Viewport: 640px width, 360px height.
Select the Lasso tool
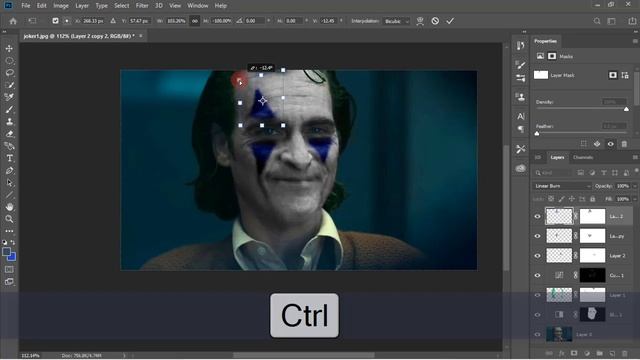pyautogui.click(x=9, y=73)
